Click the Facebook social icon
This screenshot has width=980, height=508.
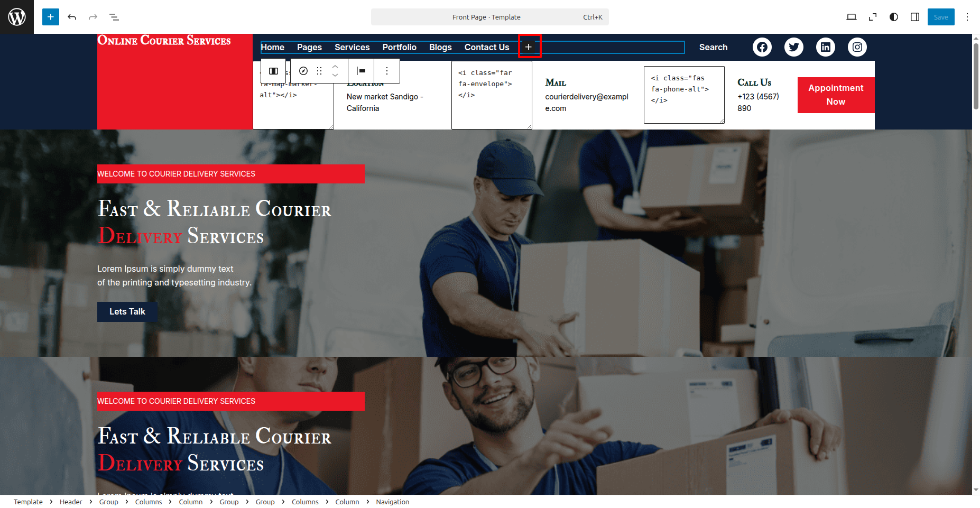(x=762, y=47)
